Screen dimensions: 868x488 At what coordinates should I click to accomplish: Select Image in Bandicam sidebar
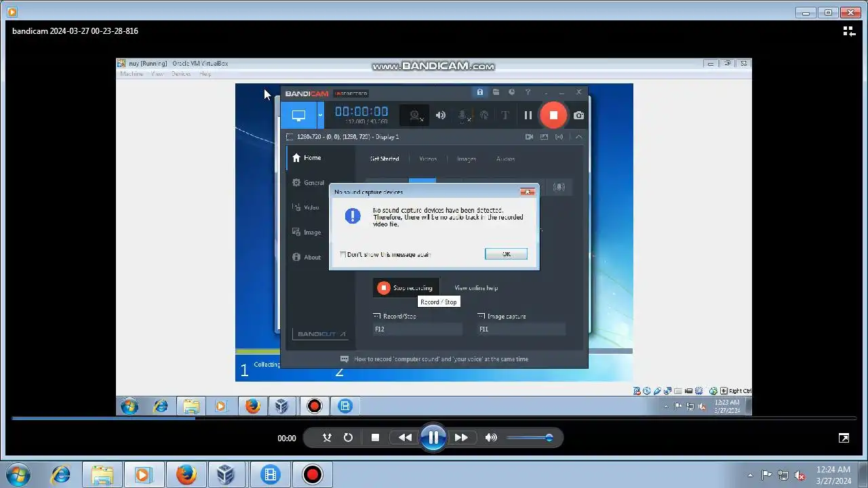click(307, 232)
